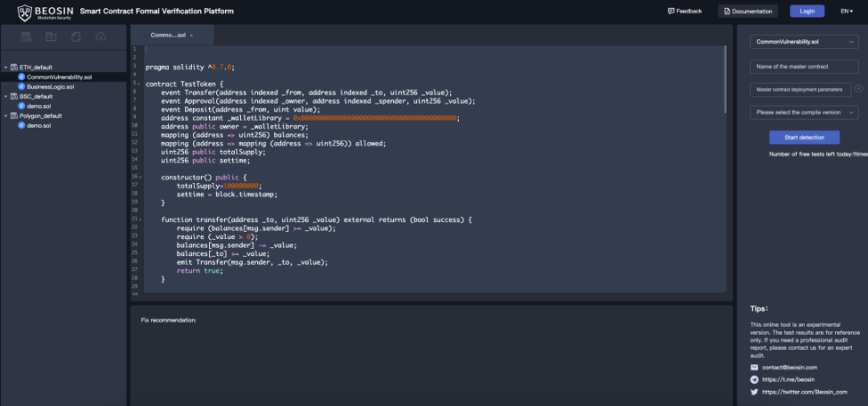868x406 pixels.
Task: Click the new project icon in sidebar toolbar
Action: [26, 37]
